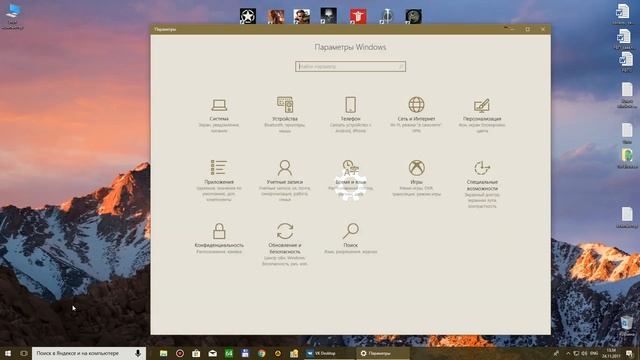Open the taskbar clock and date
Viewport: 640px width, 360px height.
click(x=611, y=353)
